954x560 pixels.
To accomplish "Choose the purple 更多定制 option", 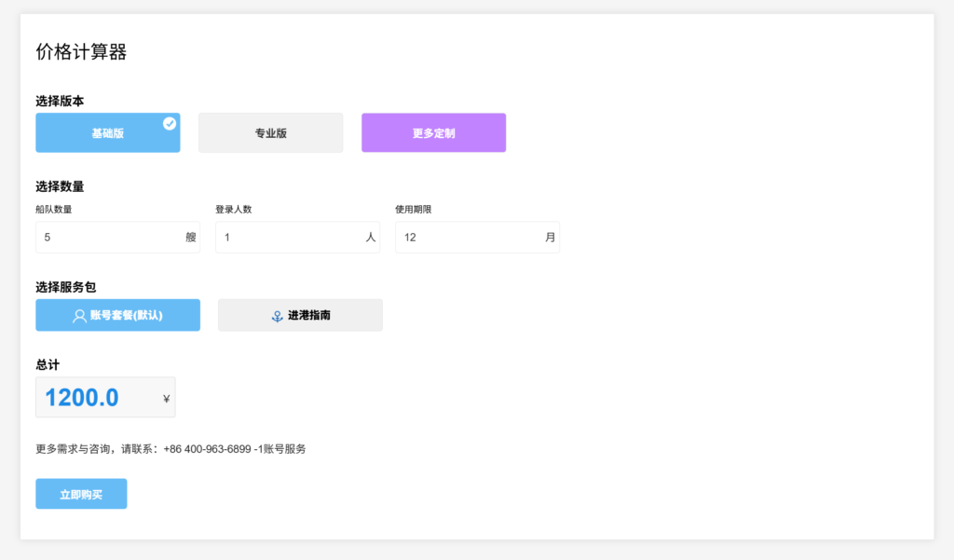I will (x=433, y=133).
